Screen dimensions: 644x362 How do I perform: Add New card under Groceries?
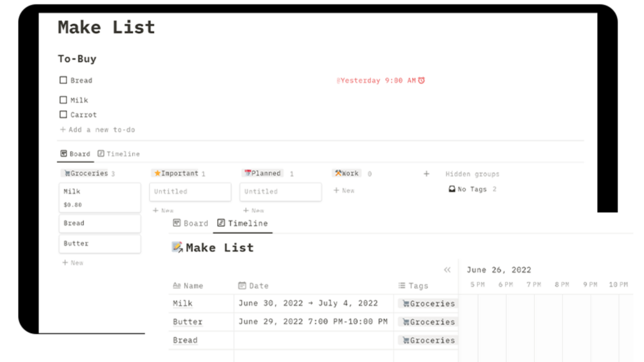(x=72, y=263)
